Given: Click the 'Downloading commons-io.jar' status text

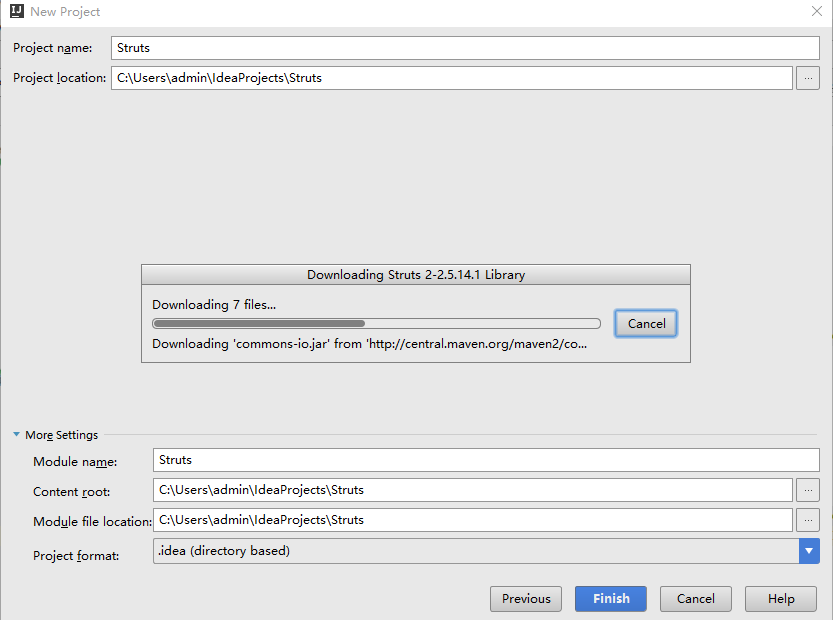Looking at the screenshot, I should (370, 344).
